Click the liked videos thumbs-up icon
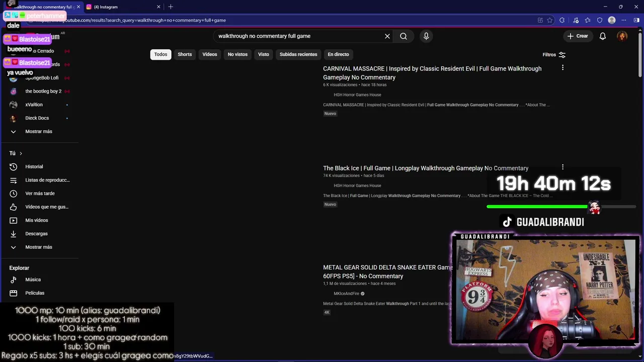Screen dimensions: 644x362 (14, 207)
